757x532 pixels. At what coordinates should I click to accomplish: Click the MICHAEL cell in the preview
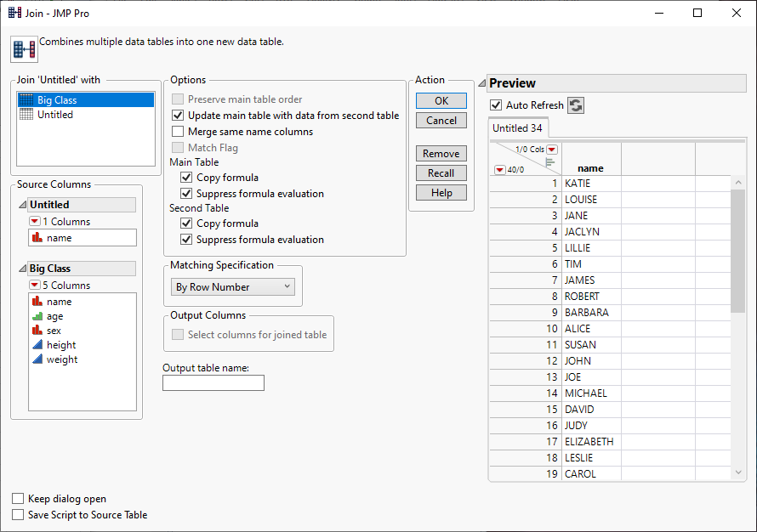tap(591, 393)
